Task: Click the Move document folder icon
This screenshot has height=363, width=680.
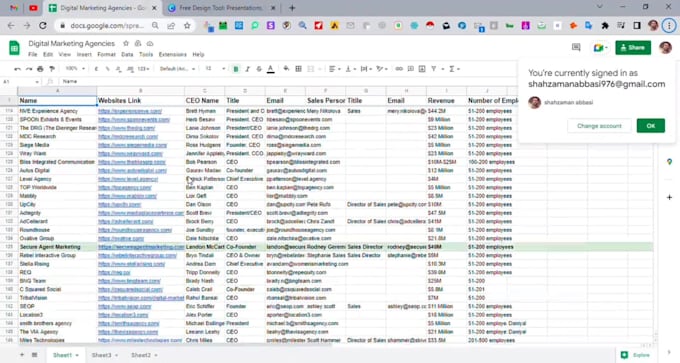Action: pos(138,43)
